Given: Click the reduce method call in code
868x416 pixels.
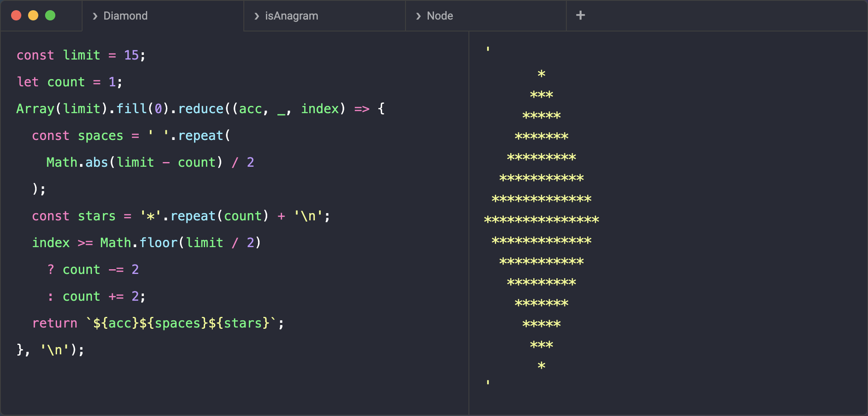Looking at the screenshot, I should pyautogui.click(x=200, y=109).
